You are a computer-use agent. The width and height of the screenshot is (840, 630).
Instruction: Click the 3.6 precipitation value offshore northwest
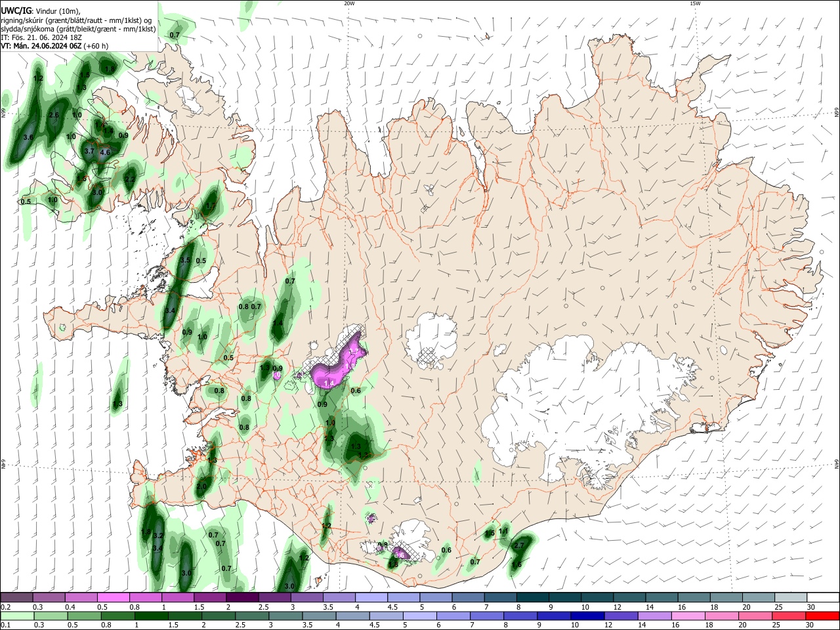(x=28, y=137)
